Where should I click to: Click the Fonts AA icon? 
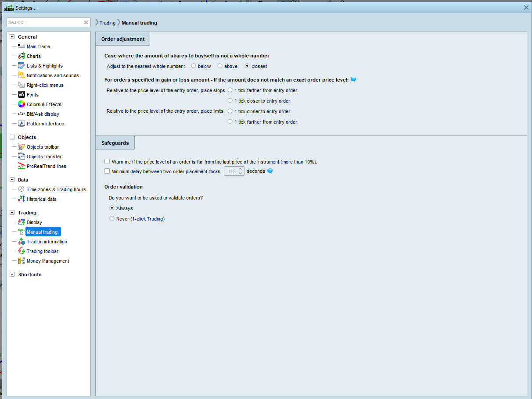[x=22, y=95]
